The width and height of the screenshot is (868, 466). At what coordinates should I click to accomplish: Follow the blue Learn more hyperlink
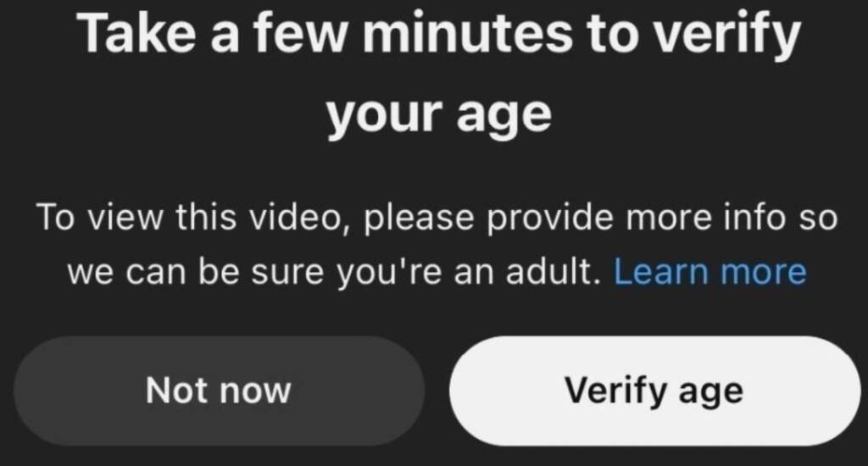pos(709,272)
